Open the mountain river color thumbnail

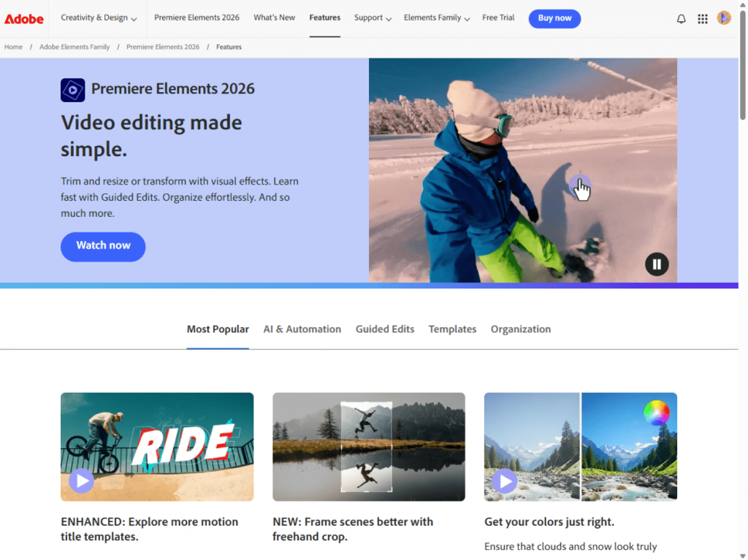pos(581,447)
